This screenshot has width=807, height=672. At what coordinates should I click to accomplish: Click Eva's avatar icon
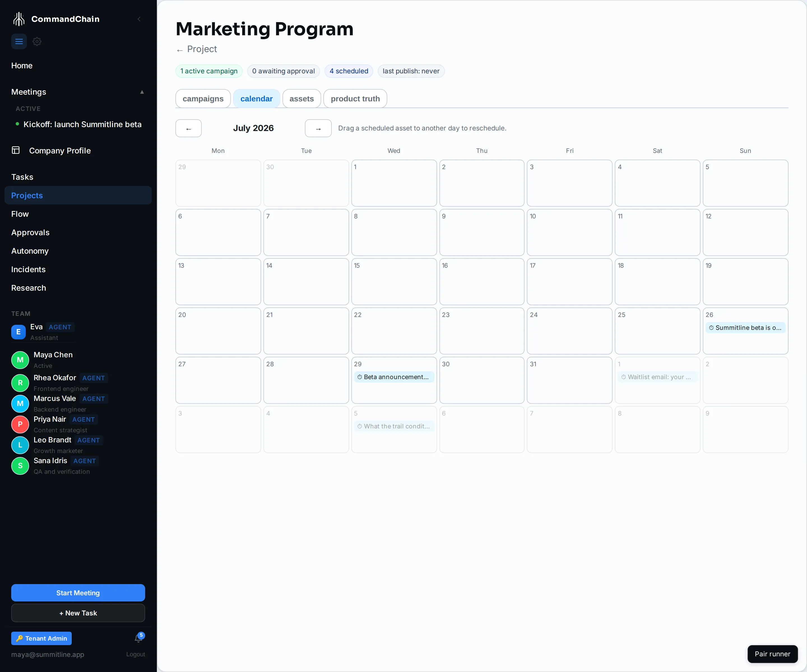(x=18, y=332)
